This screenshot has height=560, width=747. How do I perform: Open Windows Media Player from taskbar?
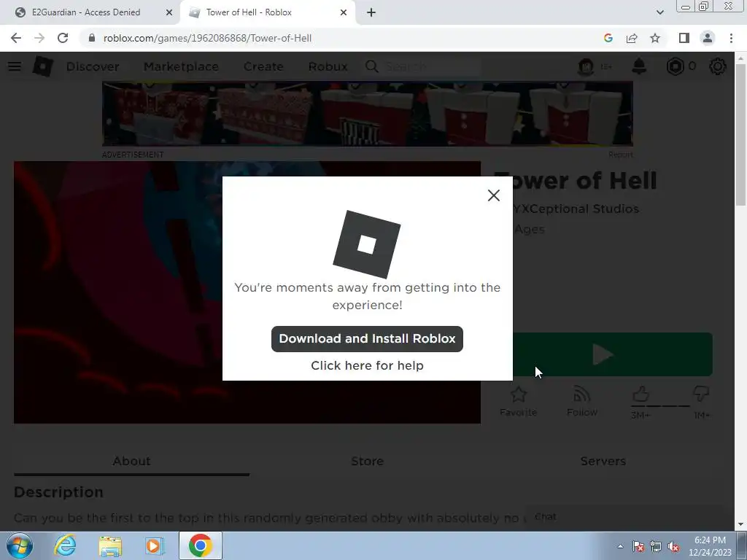point(154,545)
